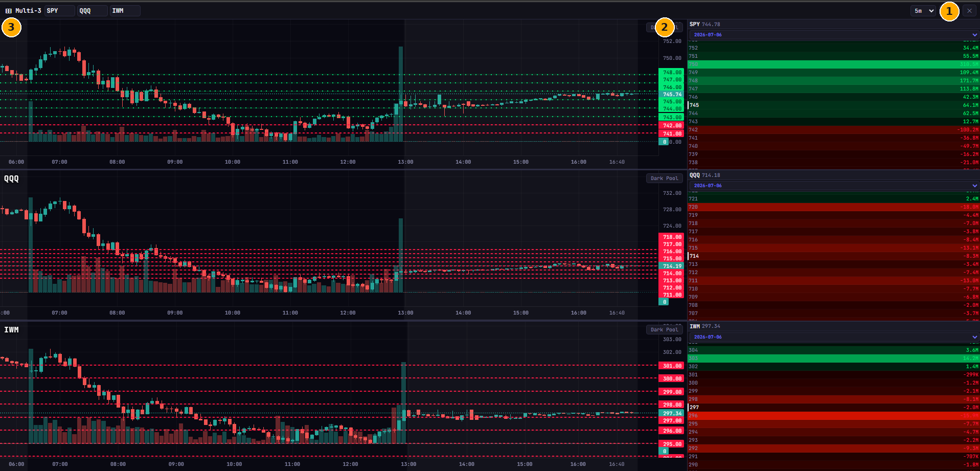This screenshot has height=471, width=980.
Task: Click the red 742.00 level tag on SPY axis
Action: coord(671,125)
